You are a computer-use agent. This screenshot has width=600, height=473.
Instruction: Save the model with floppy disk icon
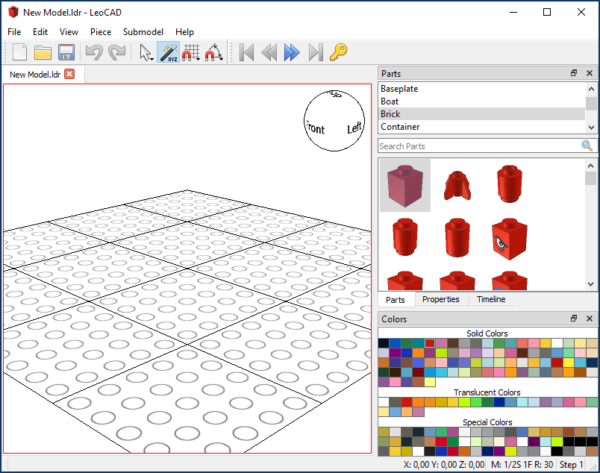[66, 52]
